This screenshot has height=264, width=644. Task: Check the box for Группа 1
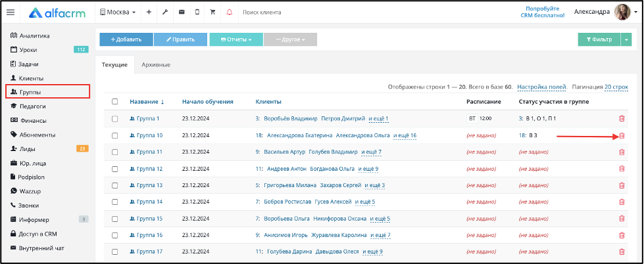coord(115,119)
